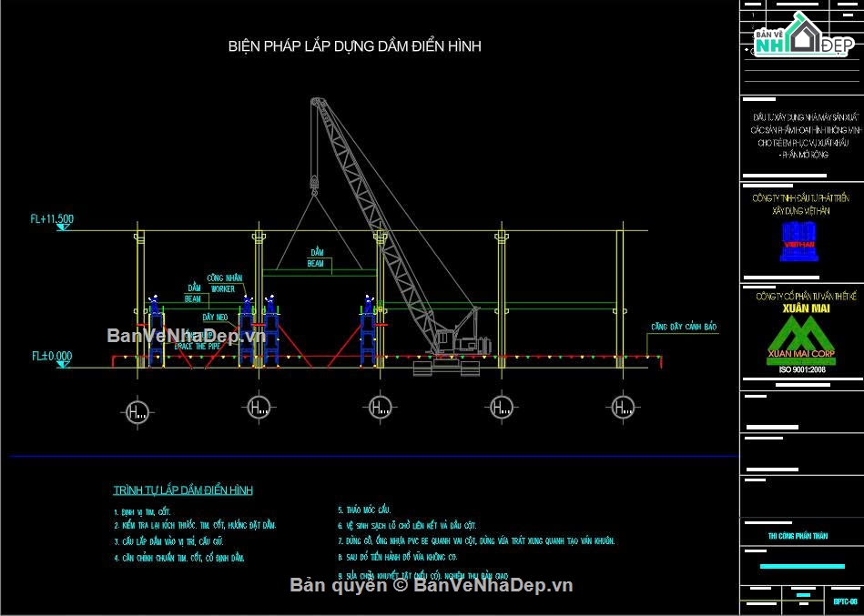Pick step 6 'VỆ SINH SẠCH LỖ CHỜ'
Viewport: 864px width, 616px height.
coord(407,526)
